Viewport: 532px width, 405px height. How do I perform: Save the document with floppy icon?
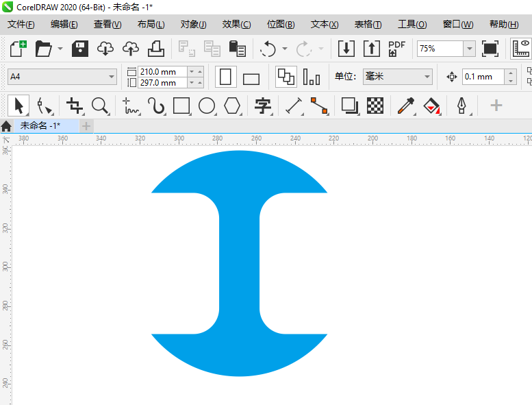click(x=80, y=49)
